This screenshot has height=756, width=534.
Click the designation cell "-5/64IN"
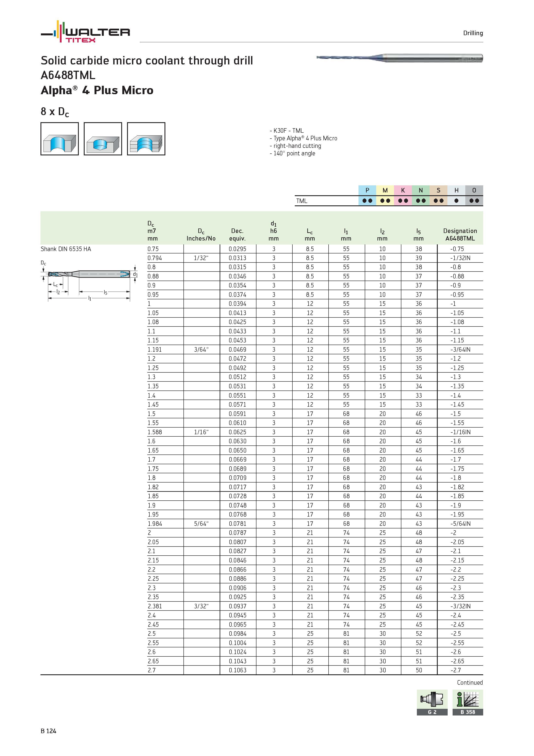[460, 523]
